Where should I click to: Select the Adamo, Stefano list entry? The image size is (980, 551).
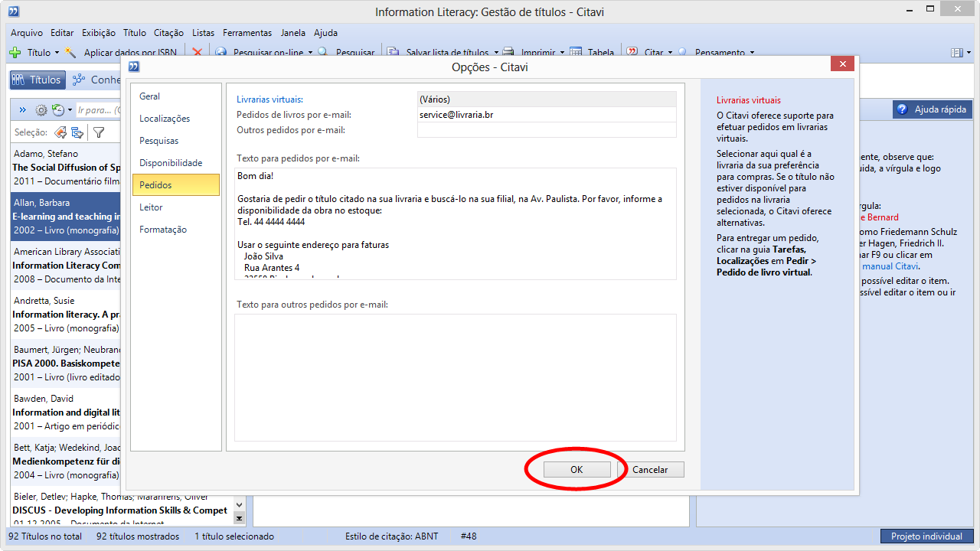[64, 168]
